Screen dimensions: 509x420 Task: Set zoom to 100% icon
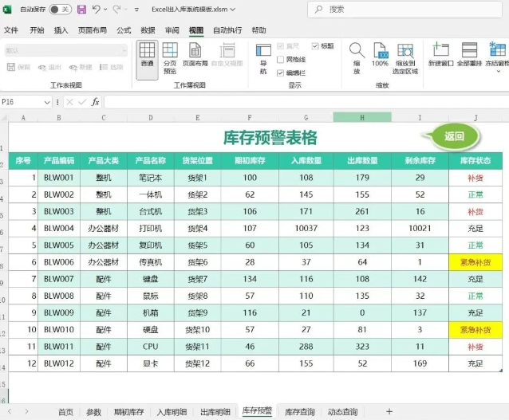(380, 54)
